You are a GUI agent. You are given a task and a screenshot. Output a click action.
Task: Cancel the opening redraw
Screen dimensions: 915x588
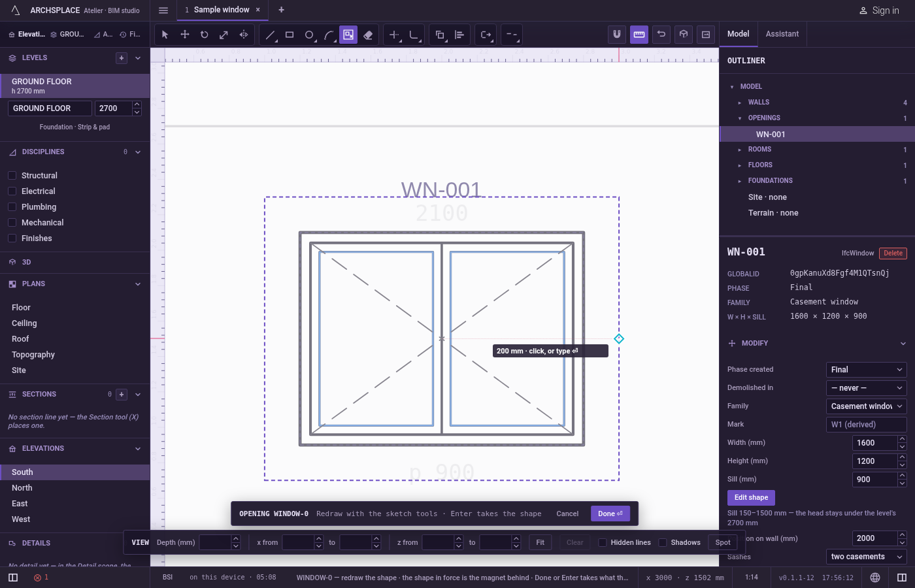(567, 514)
